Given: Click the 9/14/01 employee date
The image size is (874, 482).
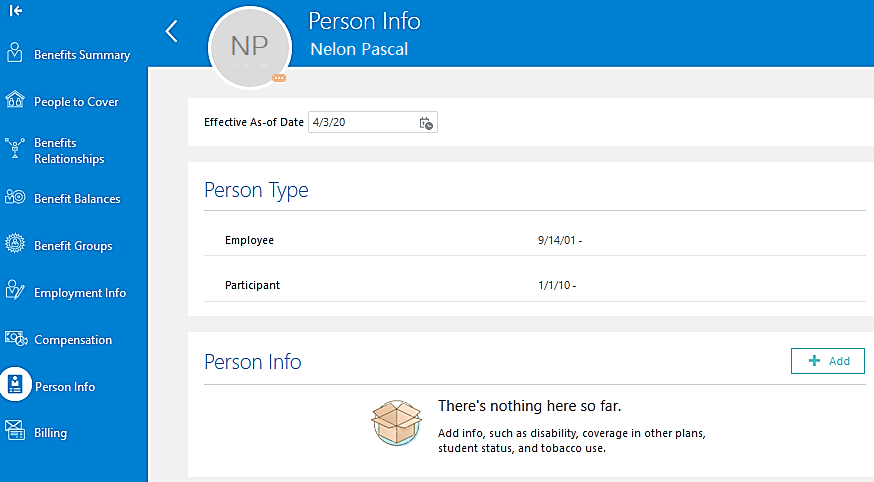Looking at the screenshot, I should coord(560,240).
